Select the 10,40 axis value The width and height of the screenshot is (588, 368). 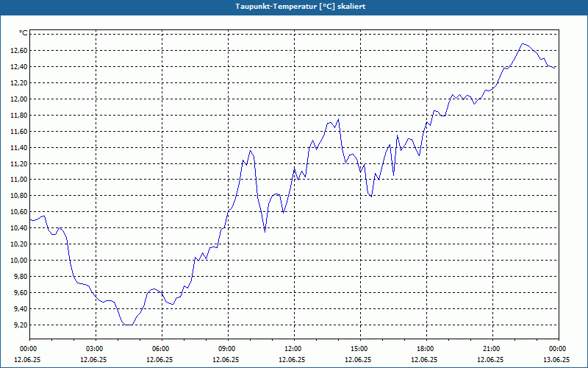click(x=21, y=228)
